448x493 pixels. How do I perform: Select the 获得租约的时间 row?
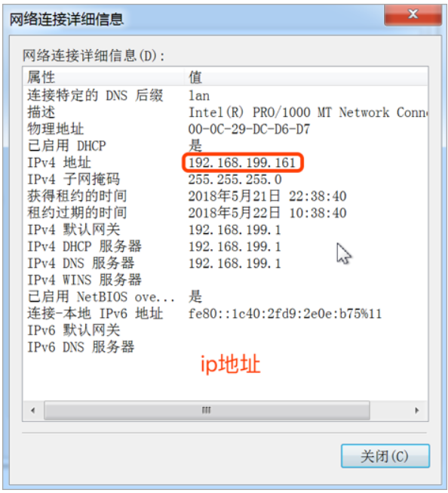pyautogui.click(x=226, y=196)
